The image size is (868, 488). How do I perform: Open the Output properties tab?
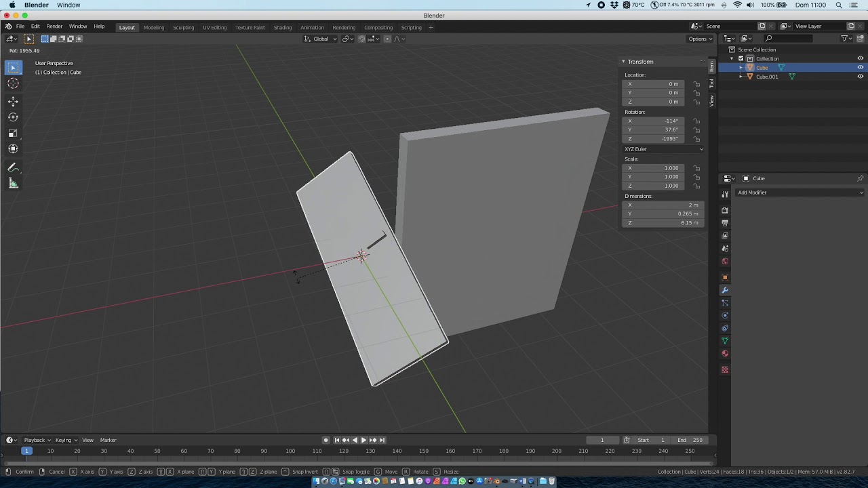coord(725,223)
